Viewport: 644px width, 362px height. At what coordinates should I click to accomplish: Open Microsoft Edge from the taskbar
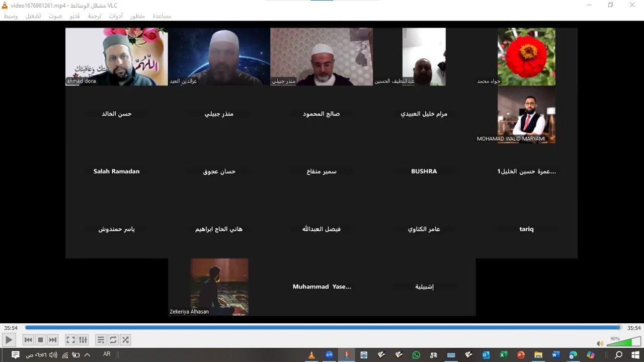[573, 355]
